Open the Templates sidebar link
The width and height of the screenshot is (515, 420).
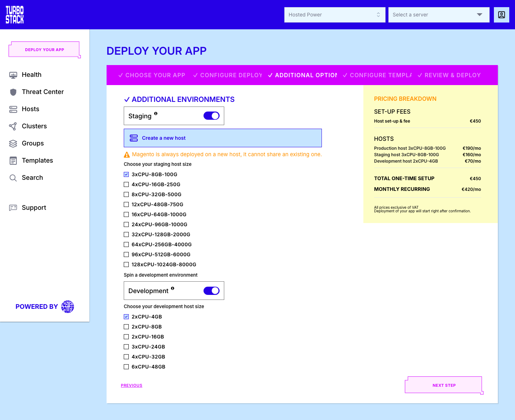[x=37, y=160]
